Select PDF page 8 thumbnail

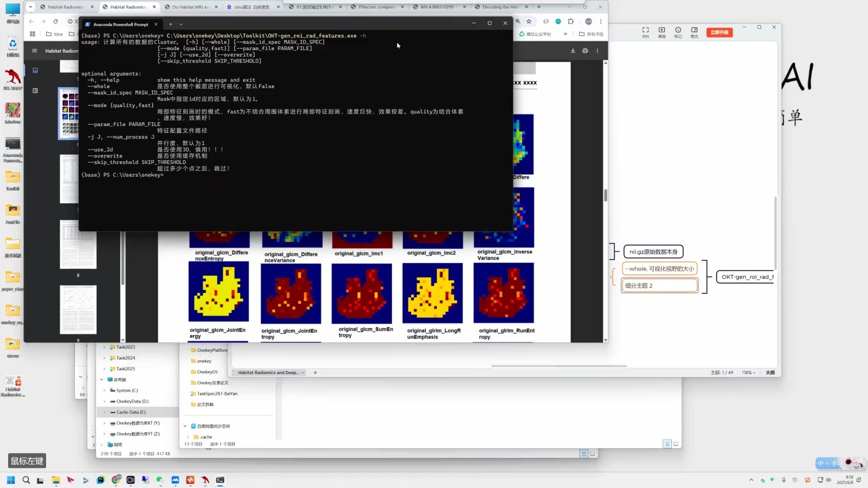pos(78,244)
